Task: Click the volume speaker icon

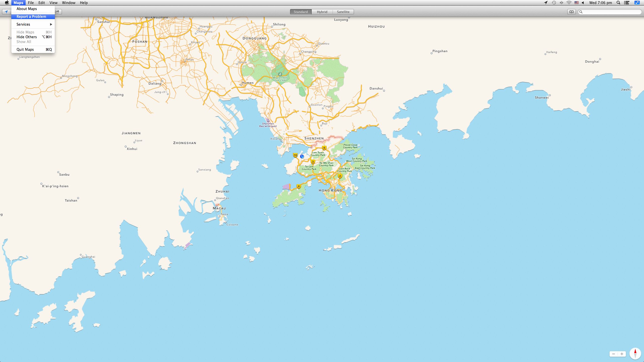Action: [x=583, y=3]
